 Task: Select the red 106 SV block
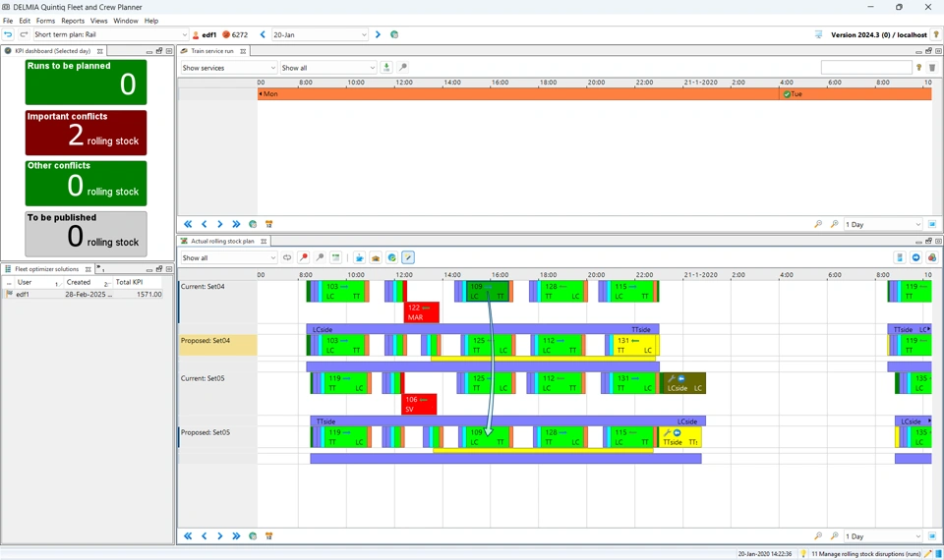pyautogui.click(x=419, y=404)
